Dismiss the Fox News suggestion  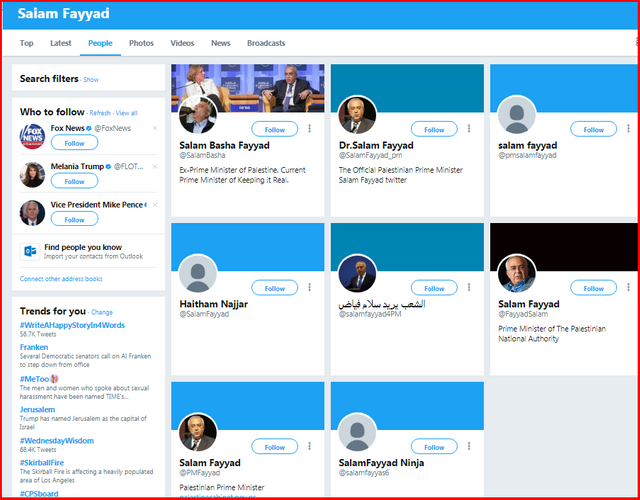[155, 128]
